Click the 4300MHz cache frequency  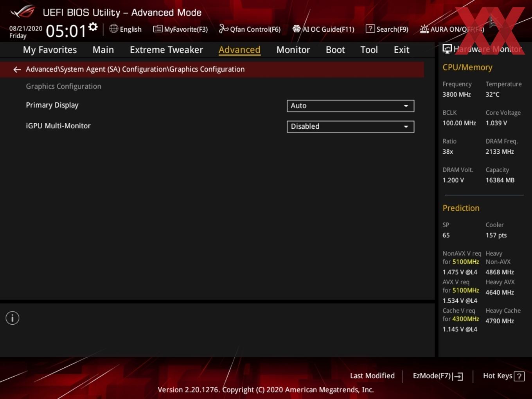465,319
